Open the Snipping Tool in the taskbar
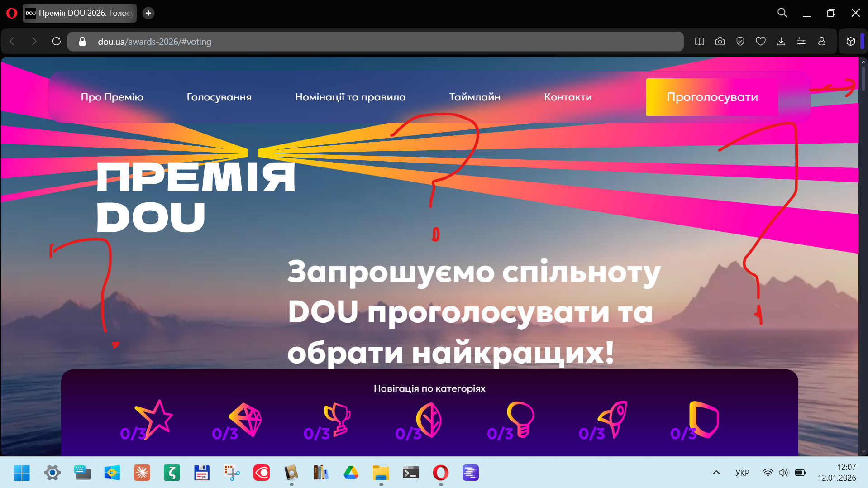 point(232,473)
